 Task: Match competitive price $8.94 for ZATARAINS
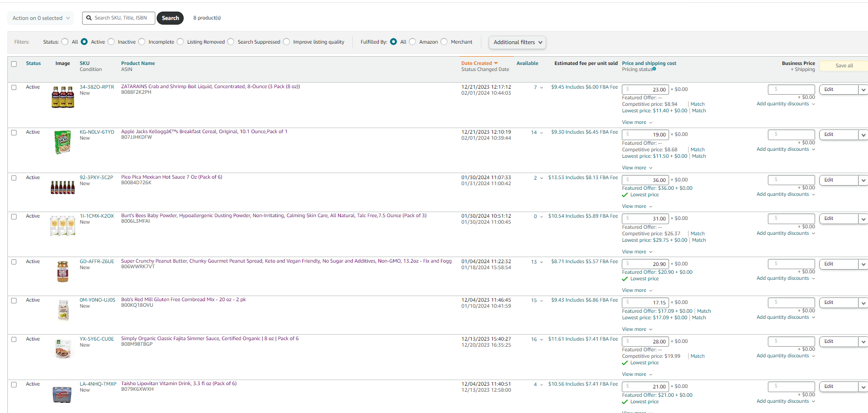pos(697,104)
